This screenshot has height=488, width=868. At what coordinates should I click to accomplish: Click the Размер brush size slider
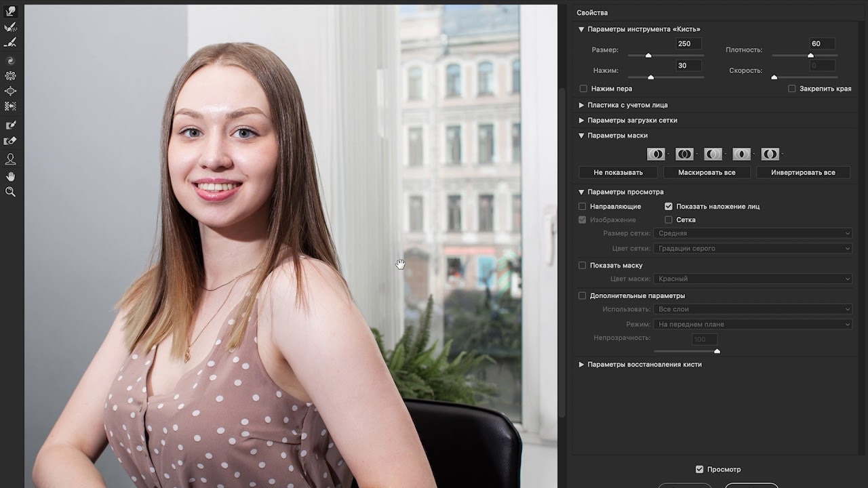coord(665,56)
